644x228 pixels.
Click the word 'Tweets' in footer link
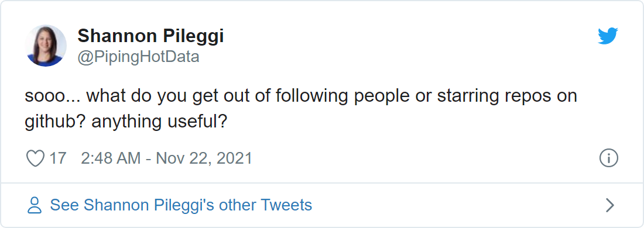(287, 205)
